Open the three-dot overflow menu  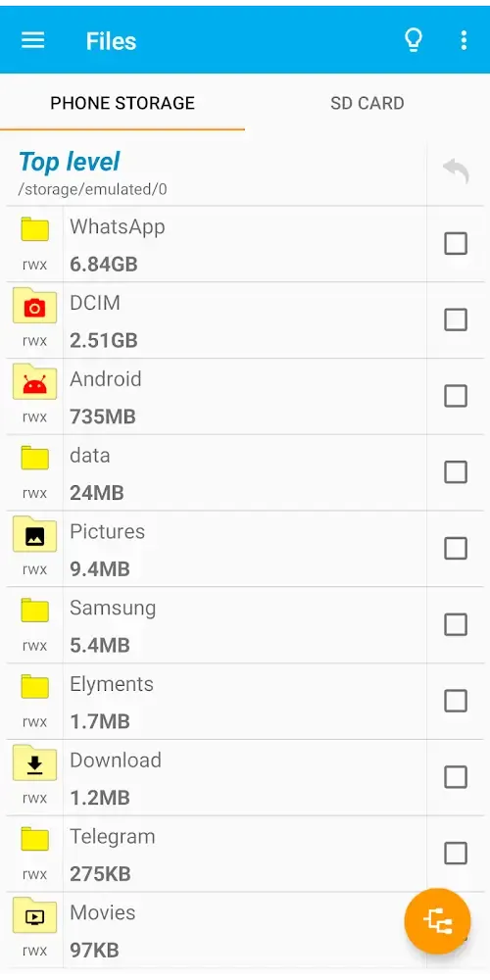pos(464,40)
